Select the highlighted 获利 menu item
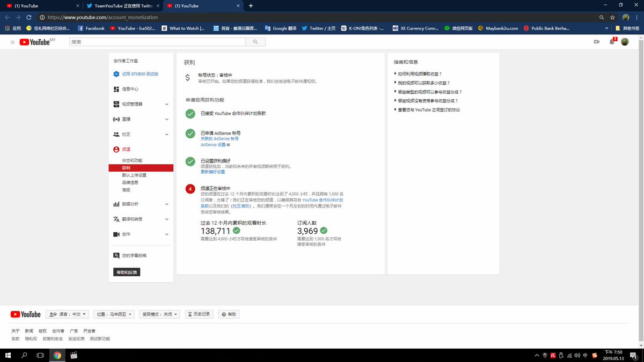The image size is (644, 362). click(x=141, y=168)
